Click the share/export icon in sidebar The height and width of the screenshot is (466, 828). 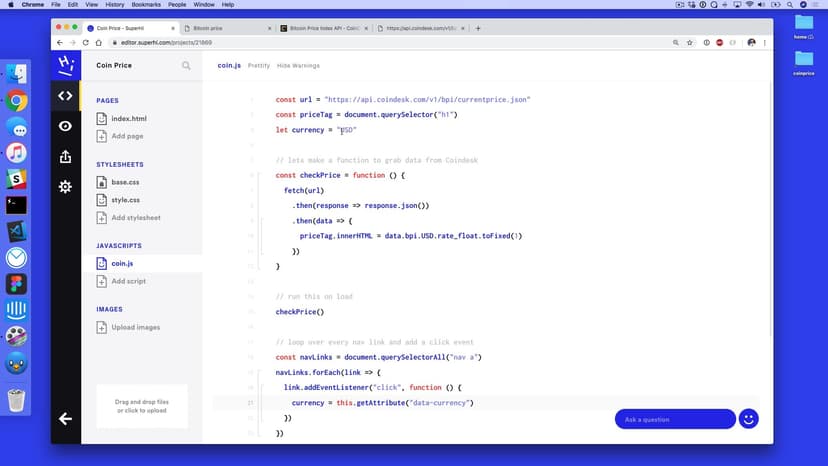point(65,156)
